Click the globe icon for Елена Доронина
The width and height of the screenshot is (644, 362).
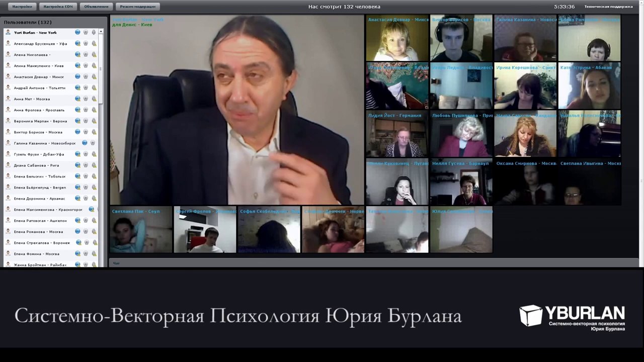coord(77,198)
